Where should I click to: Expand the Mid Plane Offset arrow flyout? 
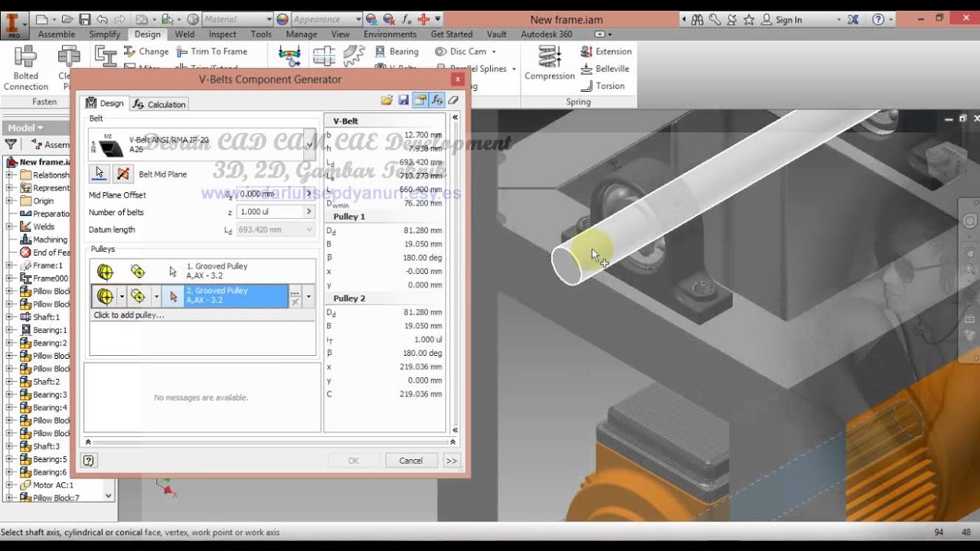309,194
